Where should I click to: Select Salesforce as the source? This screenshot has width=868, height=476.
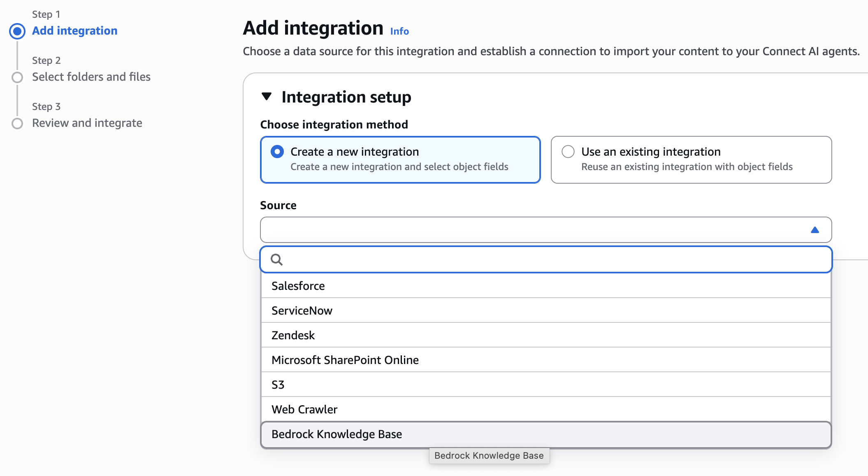[x=298, y=286]
